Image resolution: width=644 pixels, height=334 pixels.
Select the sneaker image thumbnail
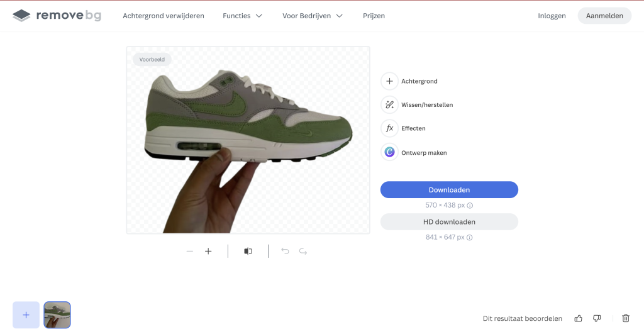(57, 315)
